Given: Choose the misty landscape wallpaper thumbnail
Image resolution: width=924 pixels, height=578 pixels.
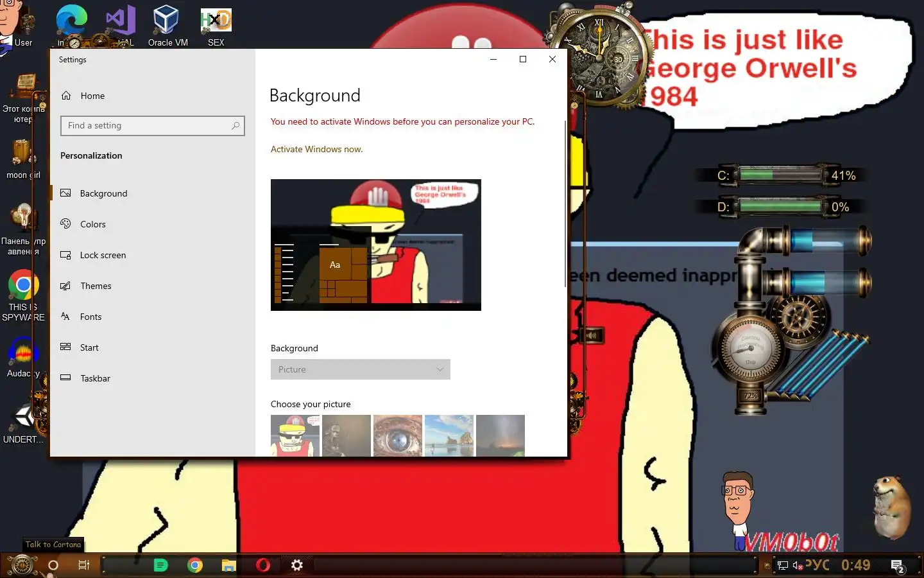Looking at the screenshot, I should click(501, 435).
